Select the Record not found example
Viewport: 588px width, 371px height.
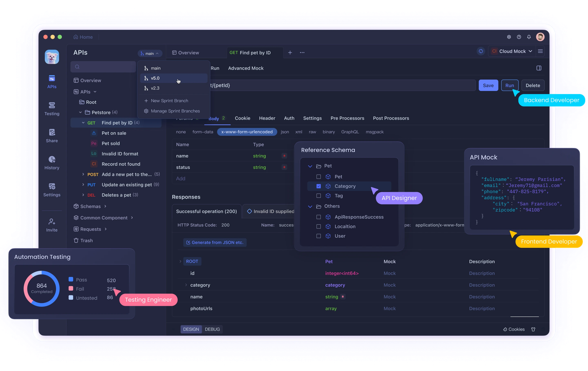point(121,164)
